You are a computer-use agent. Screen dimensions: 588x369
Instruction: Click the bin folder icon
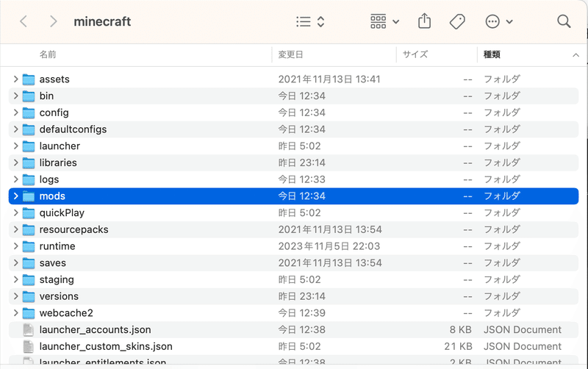click(29, 96)
